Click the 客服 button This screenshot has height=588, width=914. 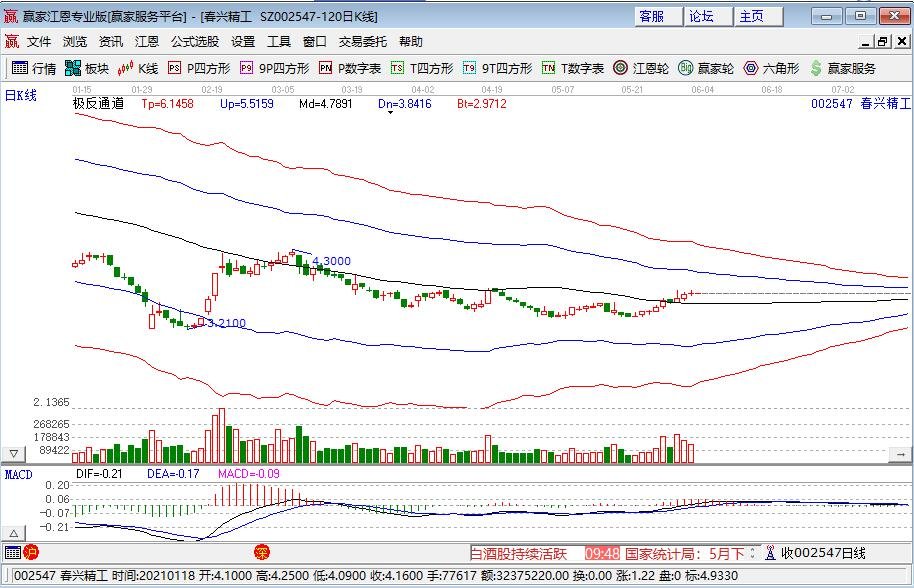651,16
